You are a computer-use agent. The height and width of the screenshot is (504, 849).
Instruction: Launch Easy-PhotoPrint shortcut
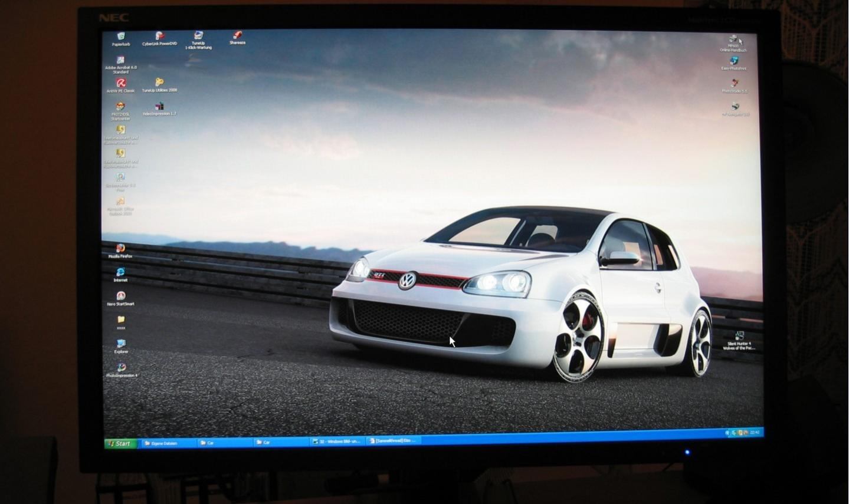click(734, 64)
